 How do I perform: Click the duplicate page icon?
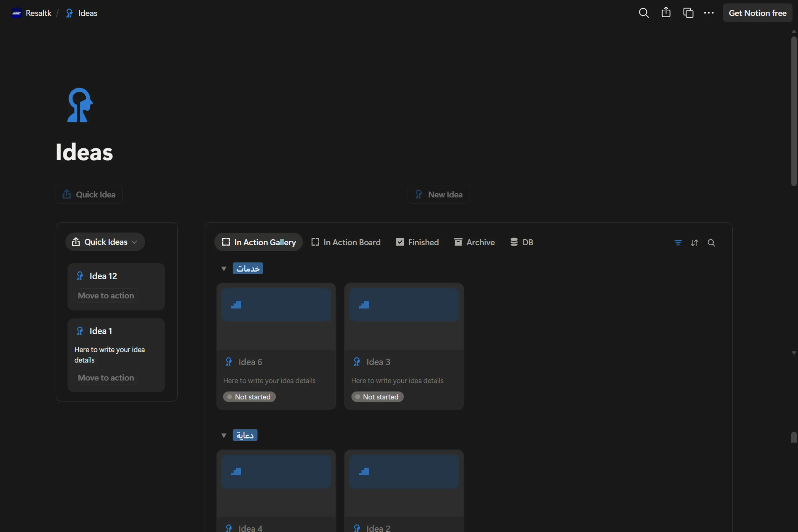[x=688, y=13]
